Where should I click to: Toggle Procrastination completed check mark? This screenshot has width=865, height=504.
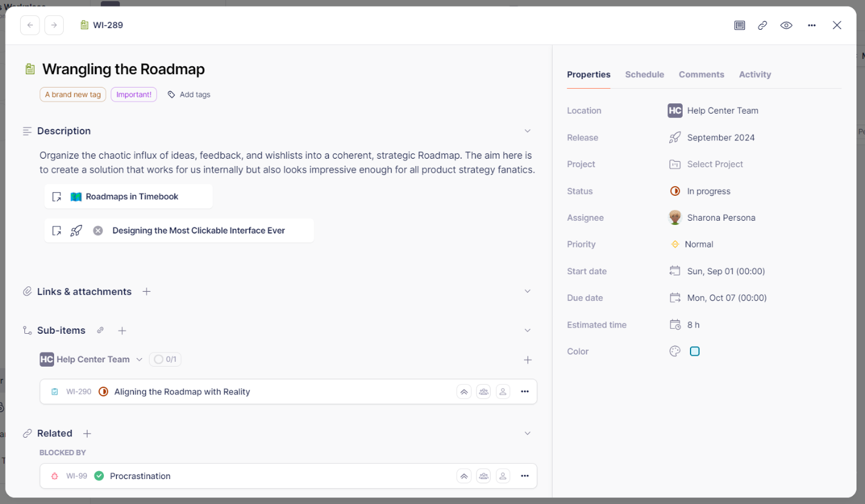click(x=99, y=476)
